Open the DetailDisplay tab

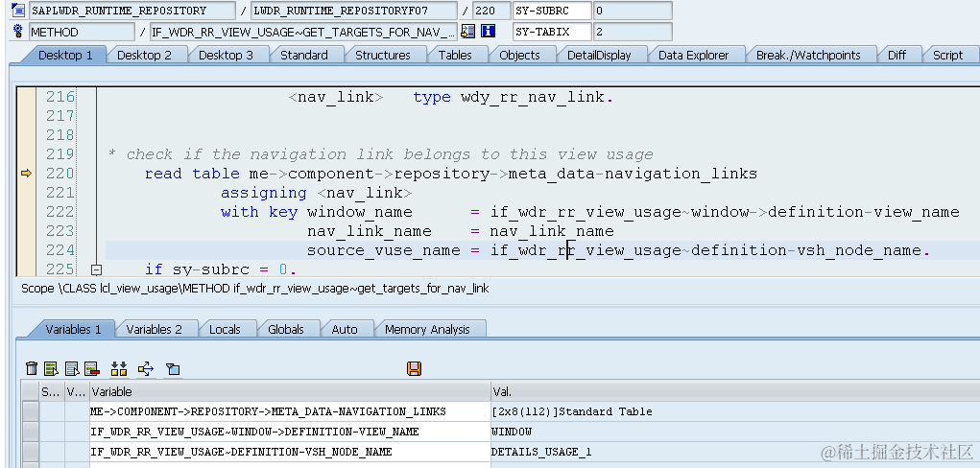coord(599,55)
